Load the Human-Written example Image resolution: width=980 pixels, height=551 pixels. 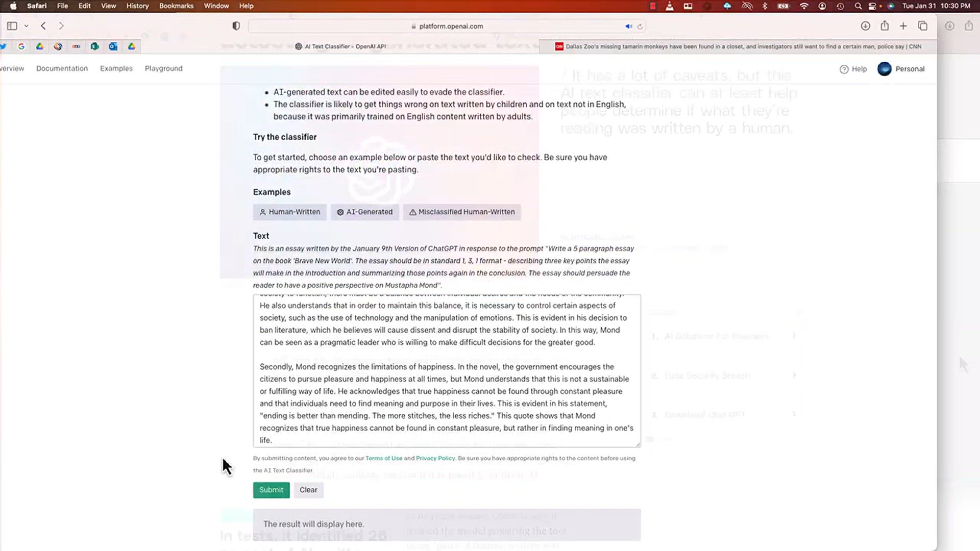[289, 212]
